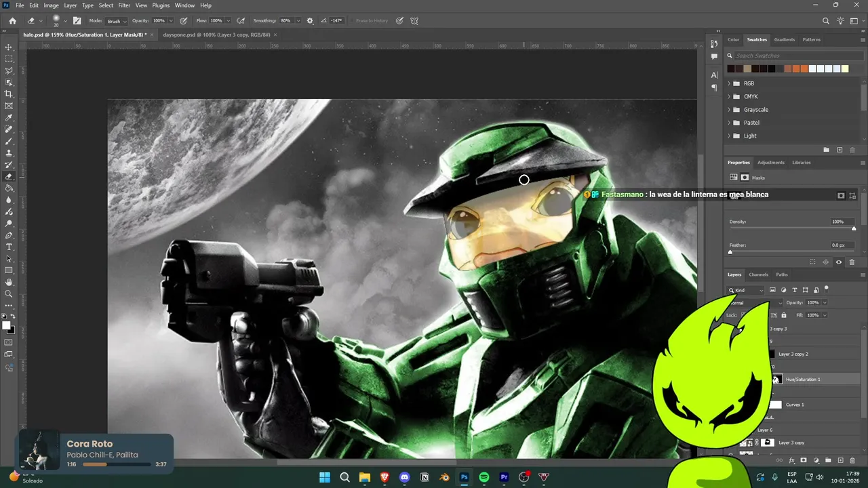Toggle Lock all attributes padlock
The image size is (868, 488).
point(784,315)
